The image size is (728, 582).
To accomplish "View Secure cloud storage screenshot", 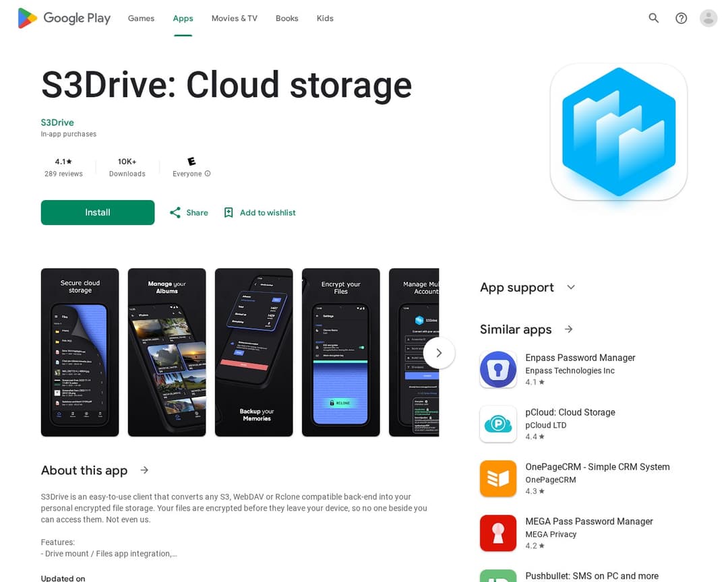I will [x=80, y=352].
